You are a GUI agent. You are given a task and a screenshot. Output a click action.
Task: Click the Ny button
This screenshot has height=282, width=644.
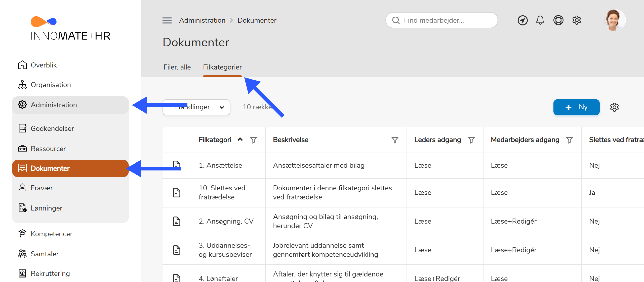[x=576, y=107]
